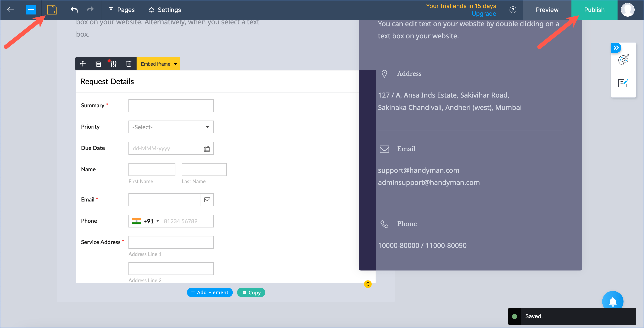This screenshot has width=644, height=328.
Task: Toggle section resize yellow handle
Action: click(x=367, y=284)
